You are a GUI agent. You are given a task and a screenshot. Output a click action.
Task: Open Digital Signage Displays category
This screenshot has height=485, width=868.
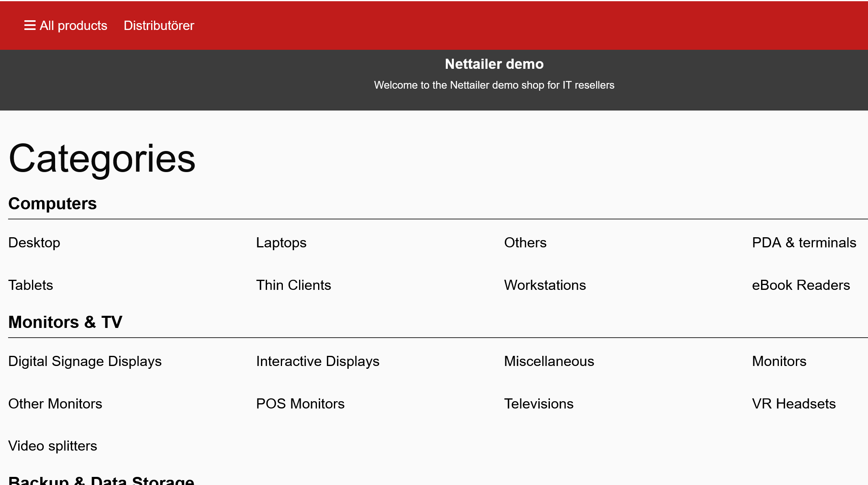[x=85, y=361]
